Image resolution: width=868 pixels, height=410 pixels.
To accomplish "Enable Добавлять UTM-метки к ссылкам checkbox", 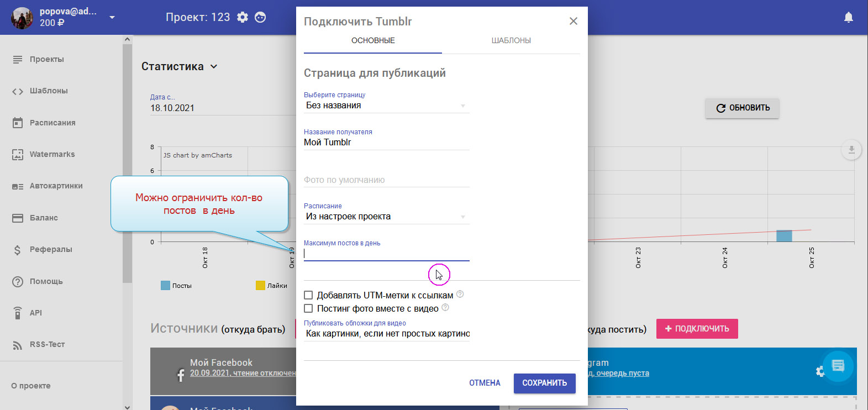I will tap(308, 296).
